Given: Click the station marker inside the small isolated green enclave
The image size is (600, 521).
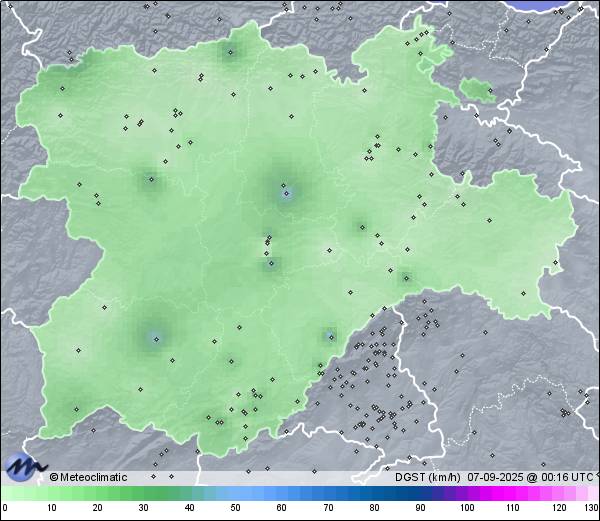Looking at the screenshot, I should 490,91.
